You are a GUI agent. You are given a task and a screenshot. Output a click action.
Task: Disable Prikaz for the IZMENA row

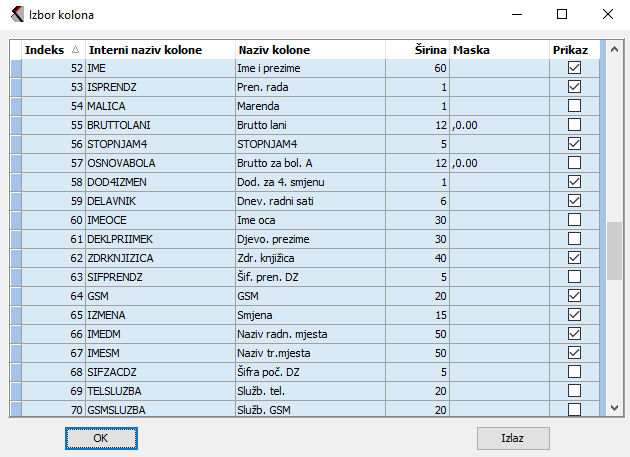(x=574, y=315)
